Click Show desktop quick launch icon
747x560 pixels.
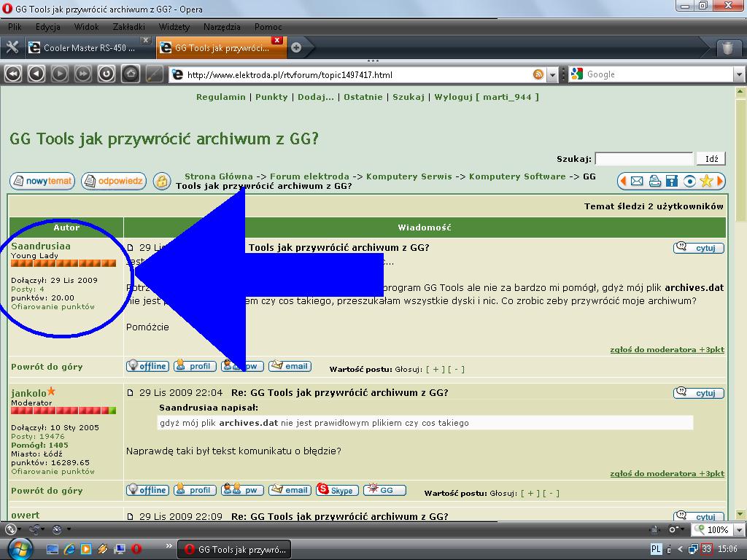coord(52,549)
